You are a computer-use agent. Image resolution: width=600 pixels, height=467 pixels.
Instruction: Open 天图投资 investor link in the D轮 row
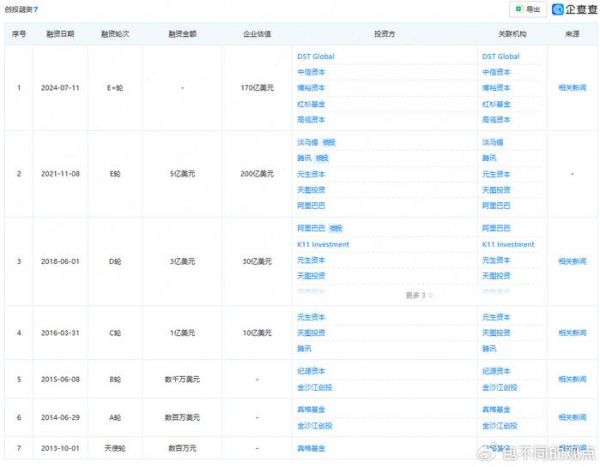click(311, 276)
